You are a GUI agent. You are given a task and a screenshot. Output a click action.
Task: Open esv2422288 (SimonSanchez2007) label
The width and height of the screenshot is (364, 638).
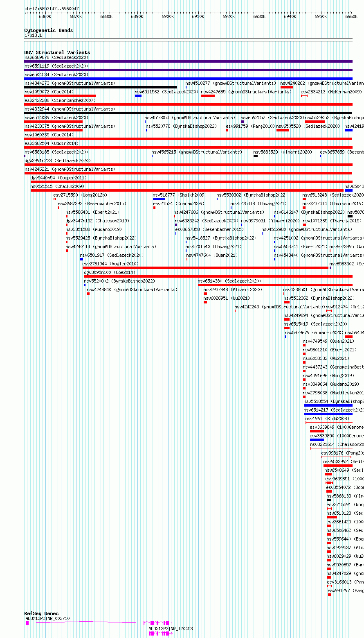tap(60, 100)
